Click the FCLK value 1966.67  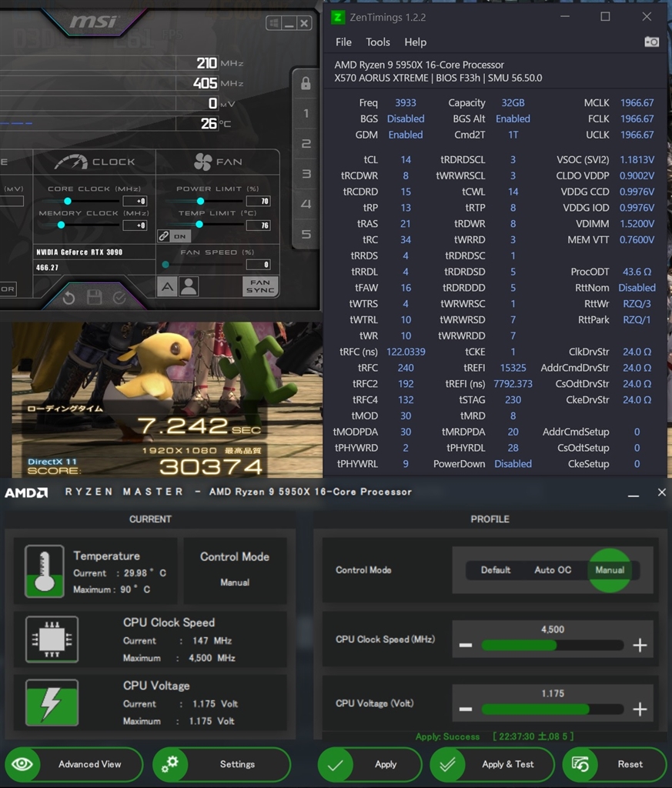(x=637, y=119)
